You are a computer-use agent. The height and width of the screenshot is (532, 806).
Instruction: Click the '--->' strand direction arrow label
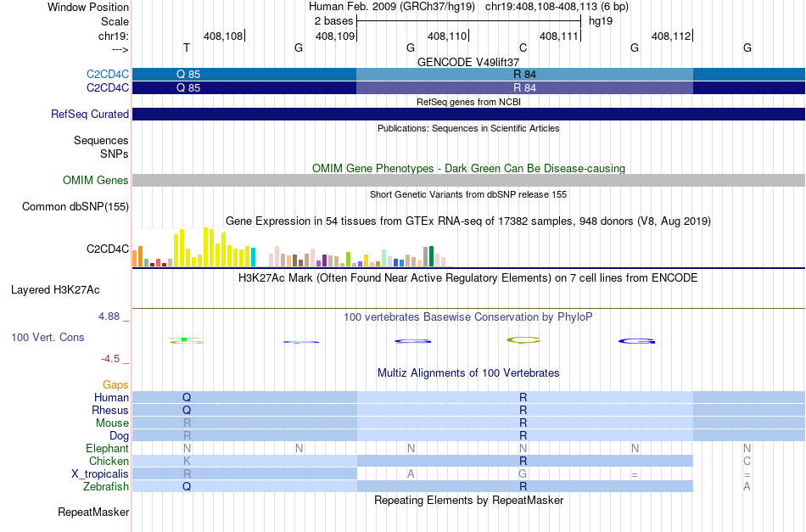120,49
